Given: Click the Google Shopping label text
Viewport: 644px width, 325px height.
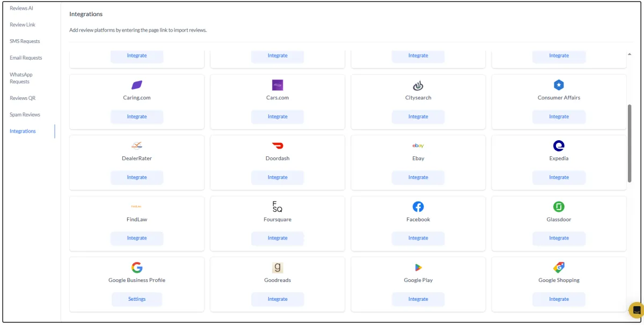Looking at the screenshot, I should (559, 280).
